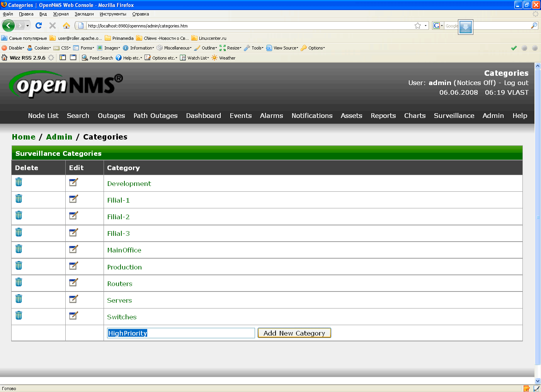This screenshot has height=392, width=541.
Task: Click the browser back arrow button
Action: [8, 26]
